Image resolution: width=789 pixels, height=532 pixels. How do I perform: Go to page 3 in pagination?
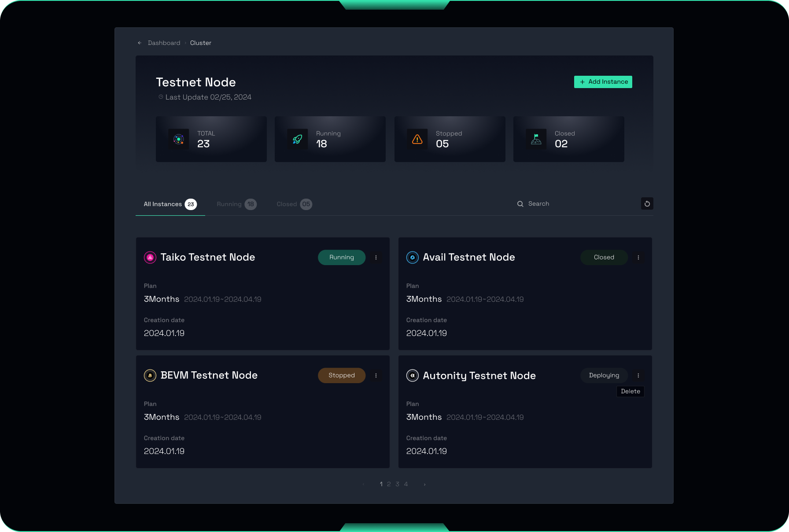[397, 484]
